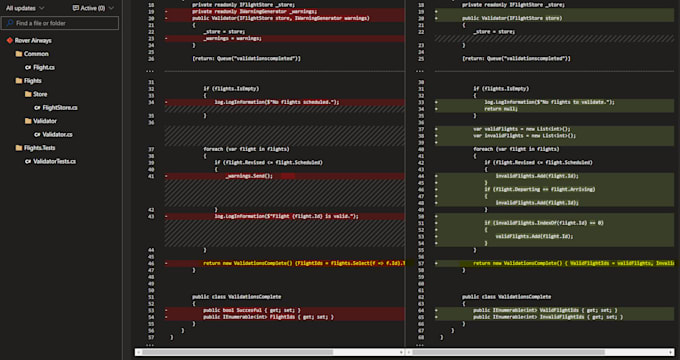
Task: Expand hidden lines below line 68 in right pane
Action: click(420, 345)
